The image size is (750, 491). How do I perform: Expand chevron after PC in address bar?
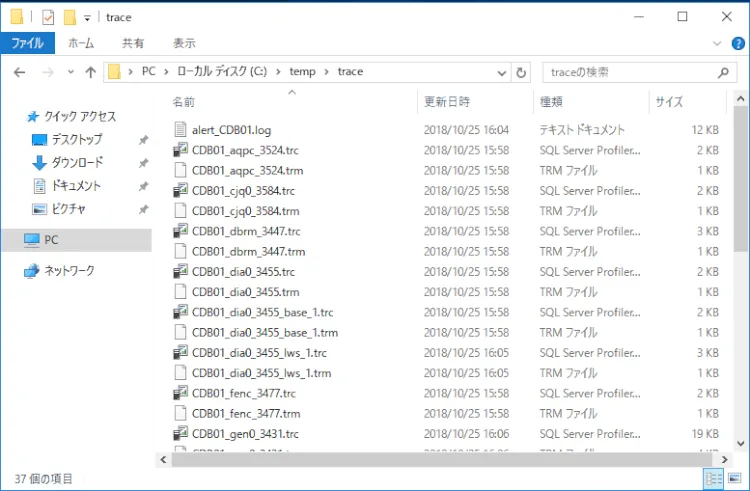tap(166, 72)
